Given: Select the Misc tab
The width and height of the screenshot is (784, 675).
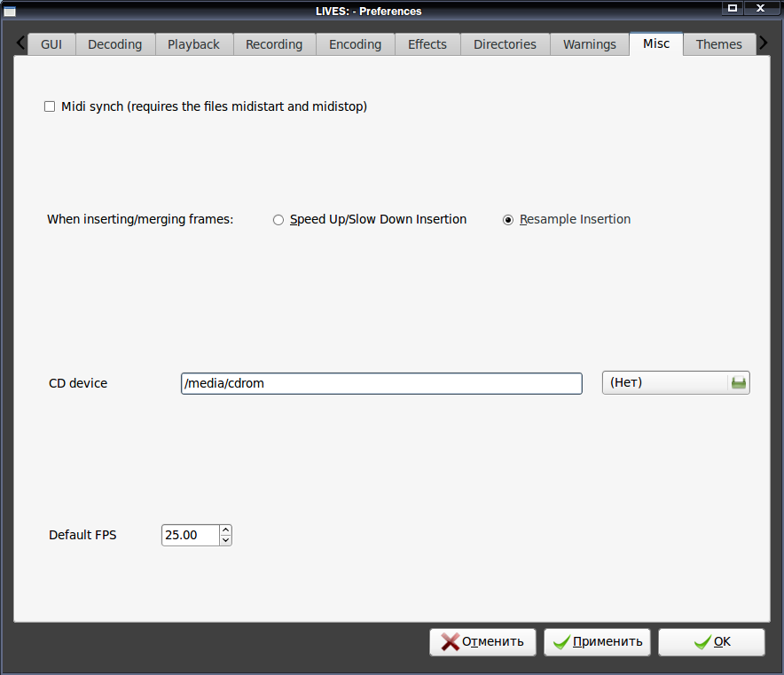Looking at the screenshot, I should tap(656, 43).
